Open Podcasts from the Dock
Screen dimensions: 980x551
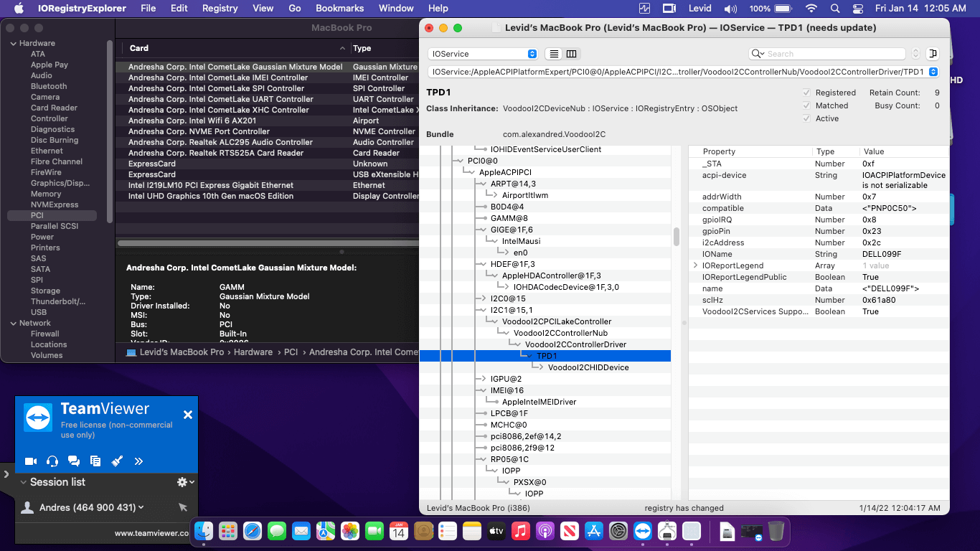(545, 531)
